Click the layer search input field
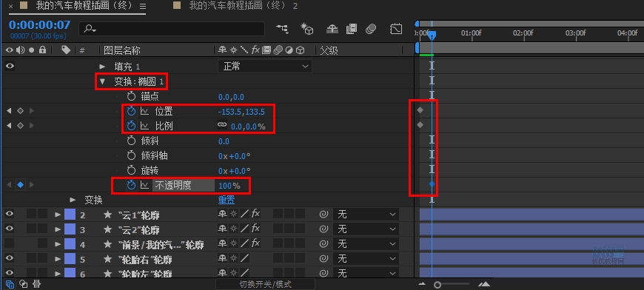 tap(172, 29)
